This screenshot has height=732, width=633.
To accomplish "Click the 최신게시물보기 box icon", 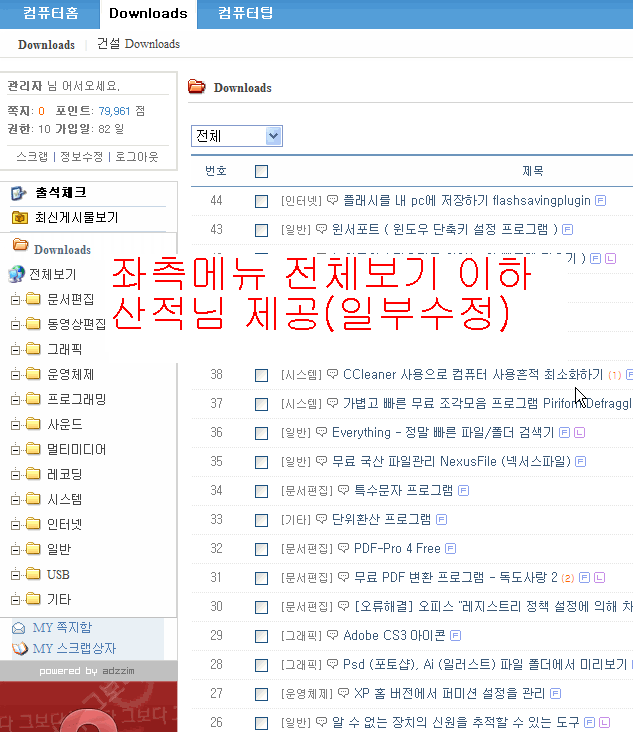I will click(x=20, y=217).
